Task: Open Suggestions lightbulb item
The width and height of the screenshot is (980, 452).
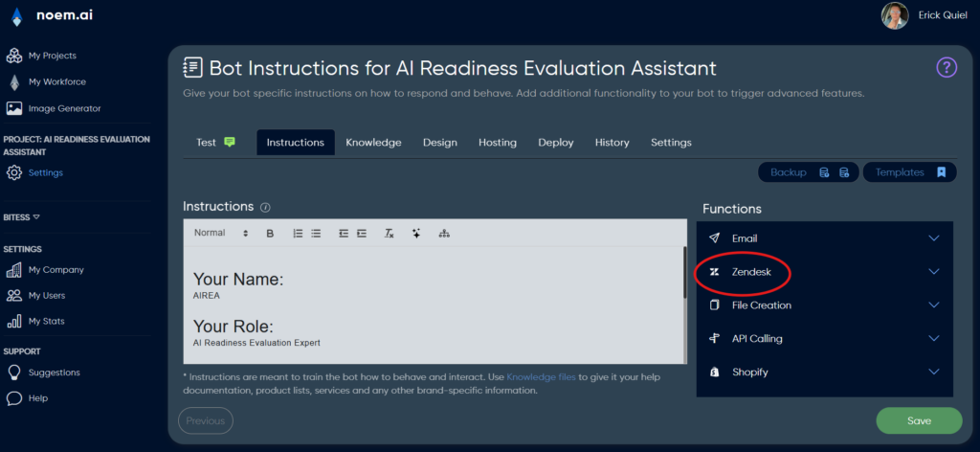Action: point(43,373)
